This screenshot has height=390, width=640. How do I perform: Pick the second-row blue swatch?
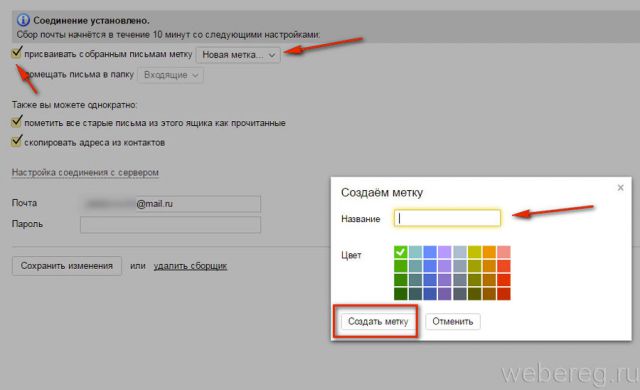coord(430,266)
